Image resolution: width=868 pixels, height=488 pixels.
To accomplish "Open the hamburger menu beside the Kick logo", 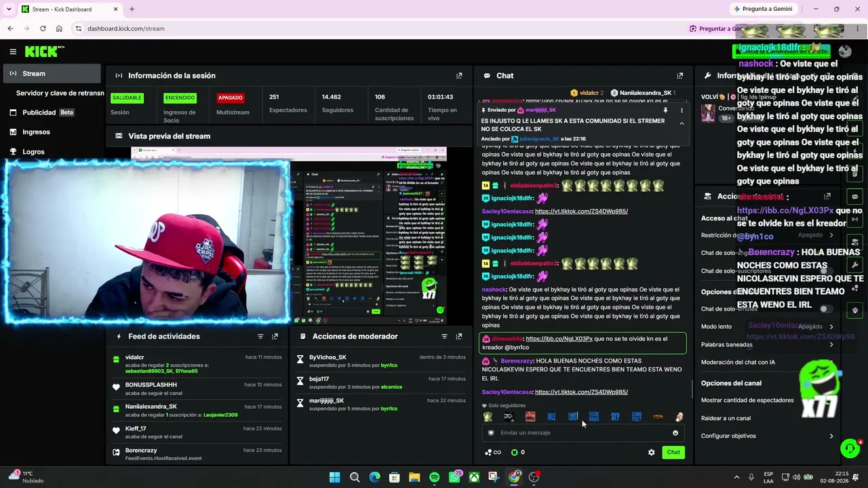I will [x=13, y=52].
